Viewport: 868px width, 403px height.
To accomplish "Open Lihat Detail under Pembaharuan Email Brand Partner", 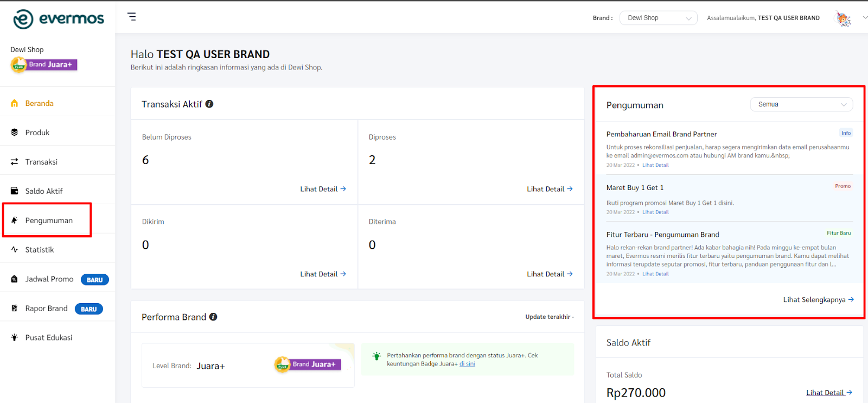I will coord(655,165).
